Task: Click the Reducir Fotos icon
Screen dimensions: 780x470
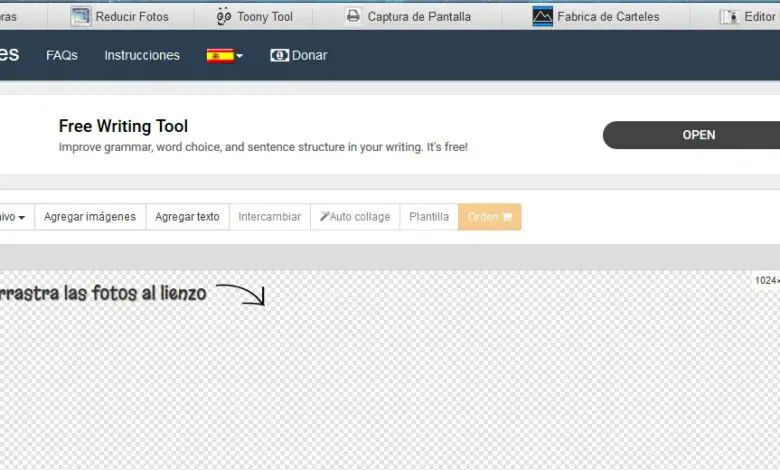Action: point(80,16)
